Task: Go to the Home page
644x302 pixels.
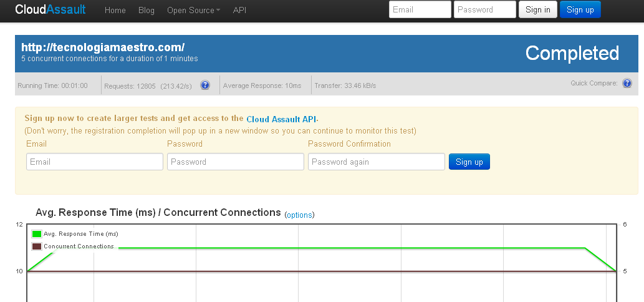Action: (115, 10)
